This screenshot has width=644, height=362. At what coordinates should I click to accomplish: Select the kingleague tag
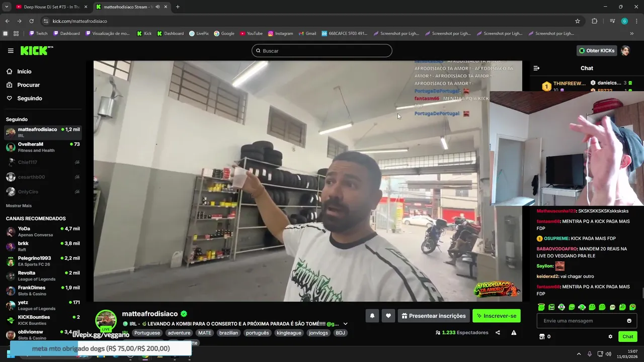[289, 333]
